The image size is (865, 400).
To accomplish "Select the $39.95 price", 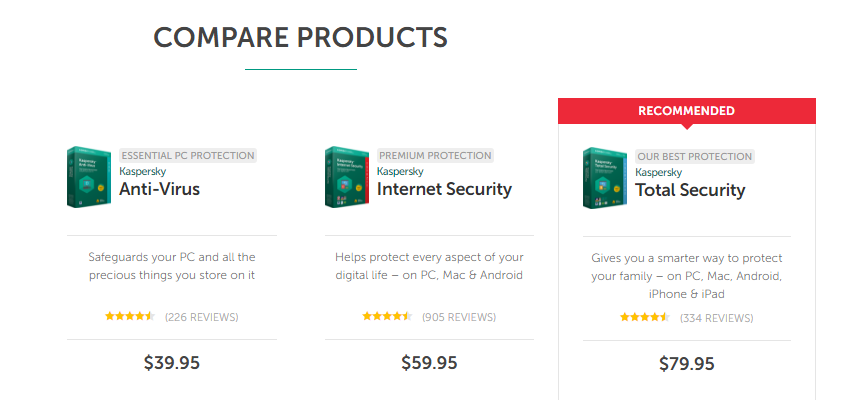I will point(172,363).
